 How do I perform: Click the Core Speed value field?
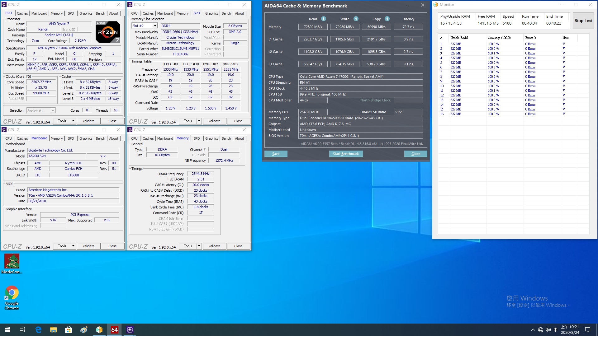tap(41, 82)
